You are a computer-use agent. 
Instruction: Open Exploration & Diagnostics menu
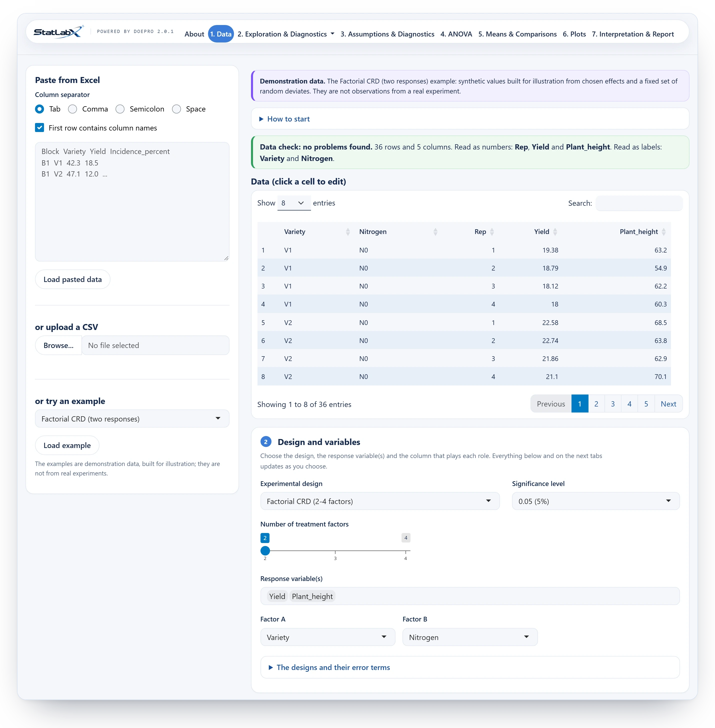pos(286,34)
